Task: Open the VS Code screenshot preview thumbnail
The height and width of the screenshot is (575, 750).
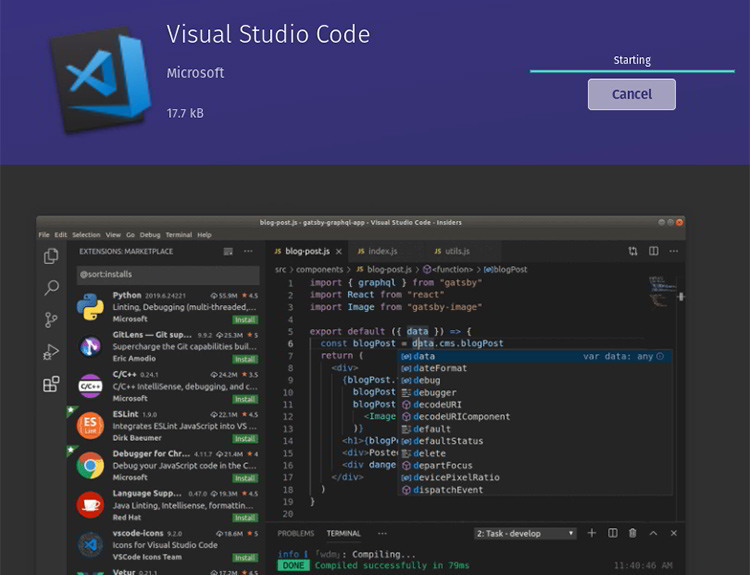Action: (x=361, y=395)
